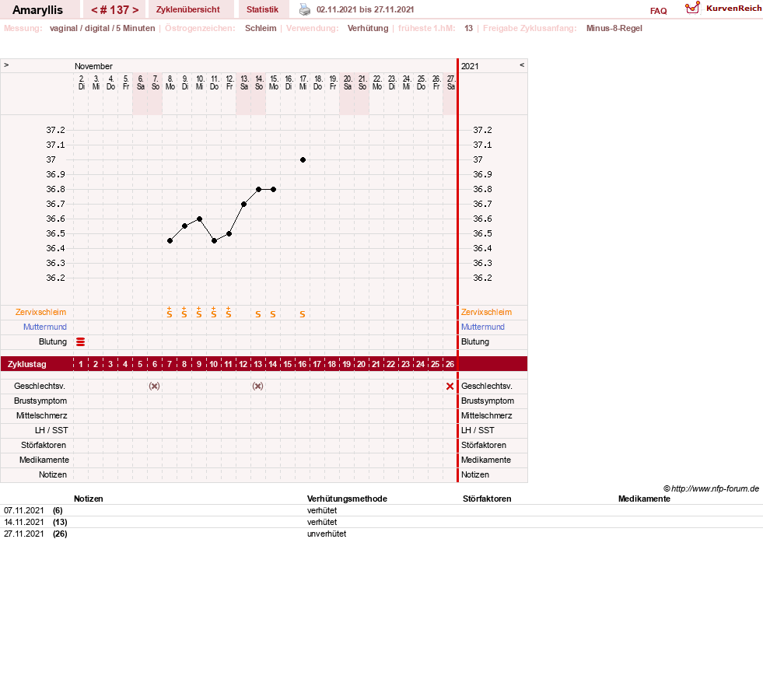Viewport: 763px width, 700px height.
Task: Click the blue Muttermund label on the right
Action: (483, 327)
